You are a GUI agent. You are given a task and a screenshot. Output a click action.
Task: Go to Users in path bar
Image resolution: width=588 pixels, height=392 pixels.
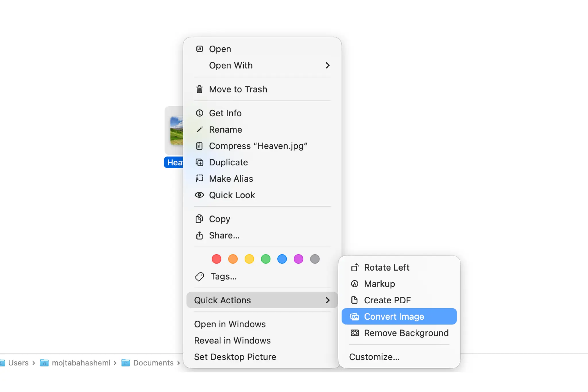click(x=18, y=363)
